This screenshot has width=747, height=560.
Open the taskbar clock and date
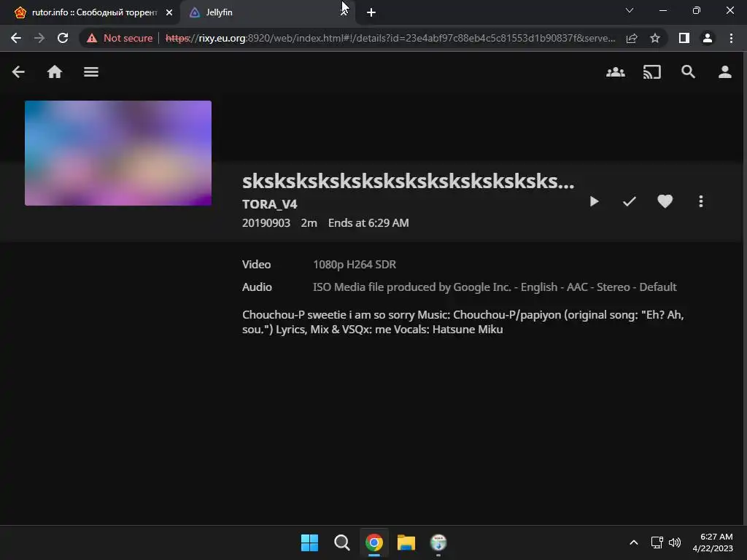(x=713, y=542)
